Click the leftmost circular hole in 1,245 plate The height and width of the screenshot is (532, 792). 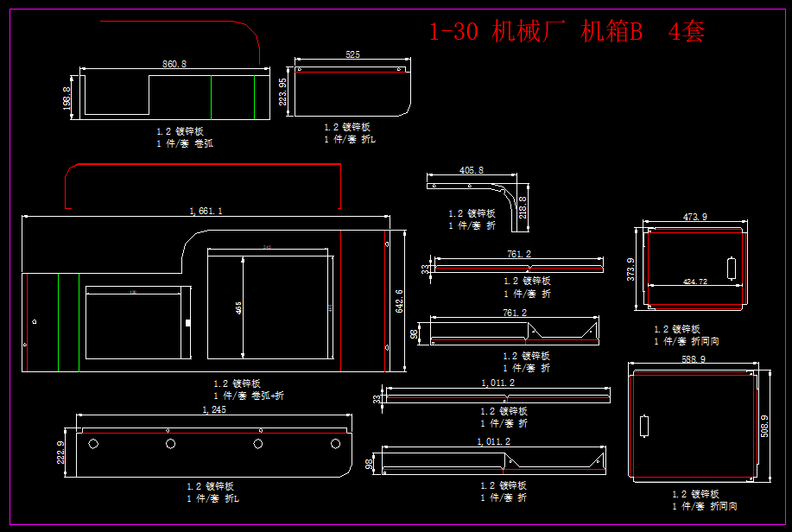(92, 443)
